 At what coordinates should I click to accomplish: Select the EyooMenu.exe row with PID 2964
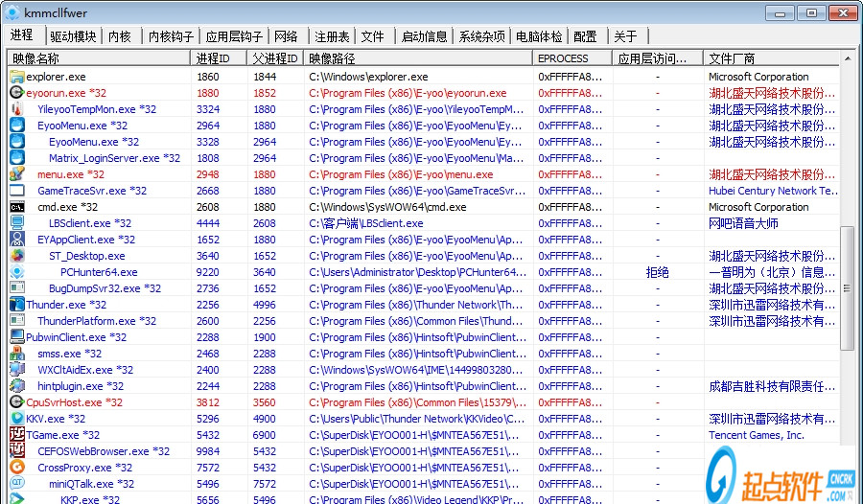pyautogui.click(x=424, y=126)
